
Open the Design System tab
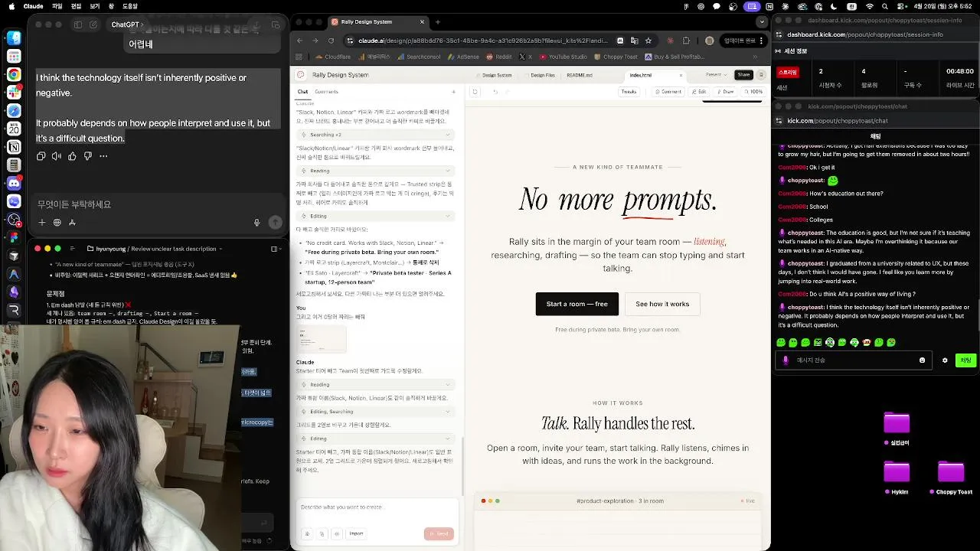coord(493,75)
